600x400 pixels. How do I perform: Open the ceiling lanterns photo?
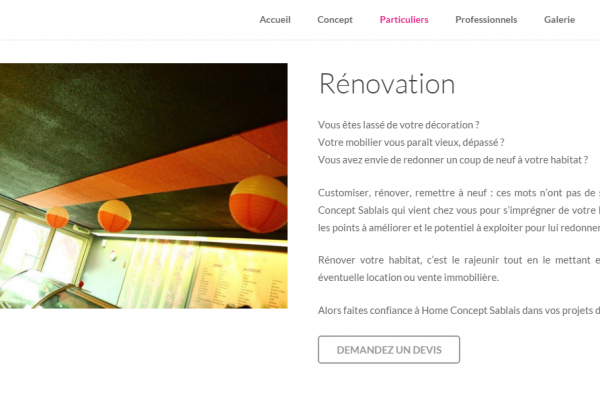coord(143,186)
